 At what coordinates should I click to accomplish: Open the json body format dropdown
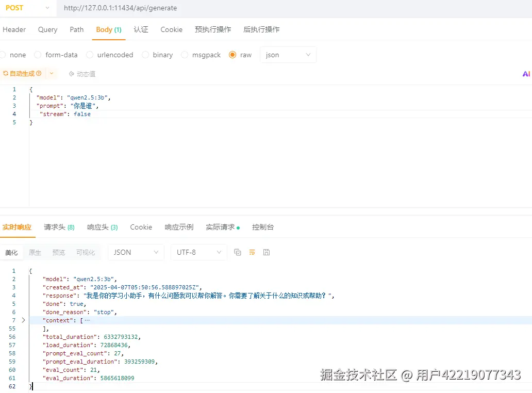pyautogui.click(x=288, y=55)
